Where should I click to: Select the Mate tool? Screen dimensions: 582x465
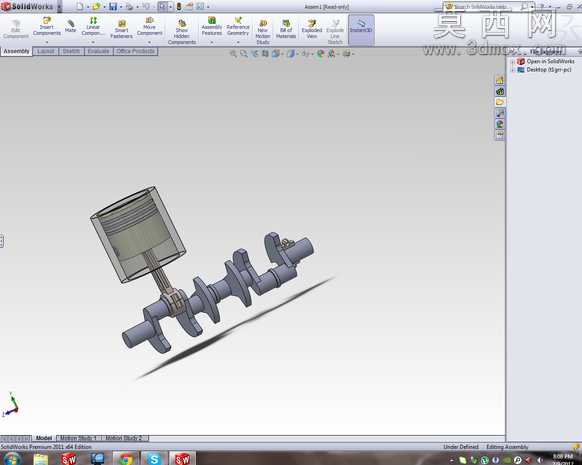coord(70,26)
